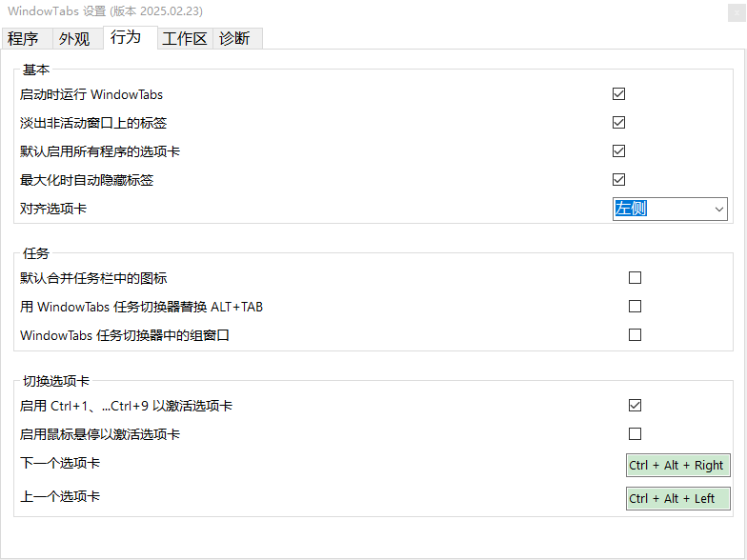Toggle 启动时运行 WindowTabs checkbox

click(x=618, y=93)
